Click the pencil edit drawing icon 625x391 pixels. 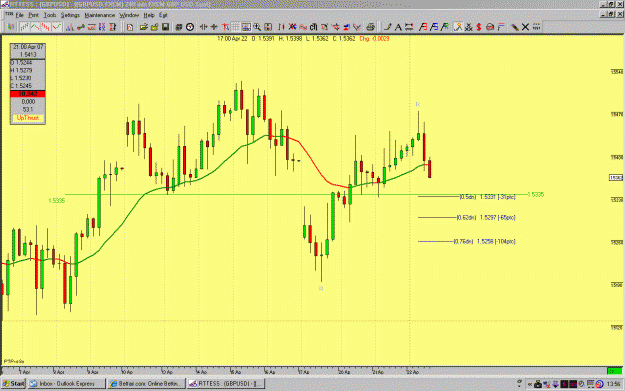[515, 27]
